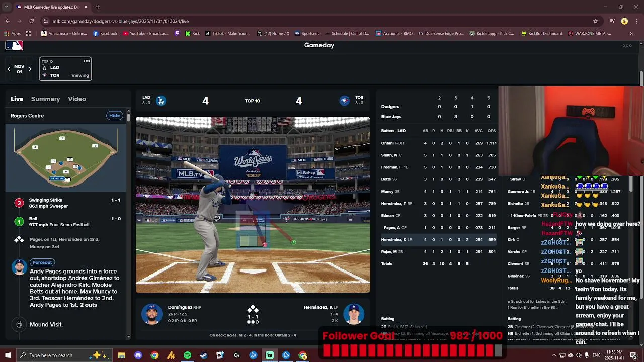The width and height of the screenshot is (644, 362).
Task: Open Discord from the taskbar
Action: click(138, 355)
